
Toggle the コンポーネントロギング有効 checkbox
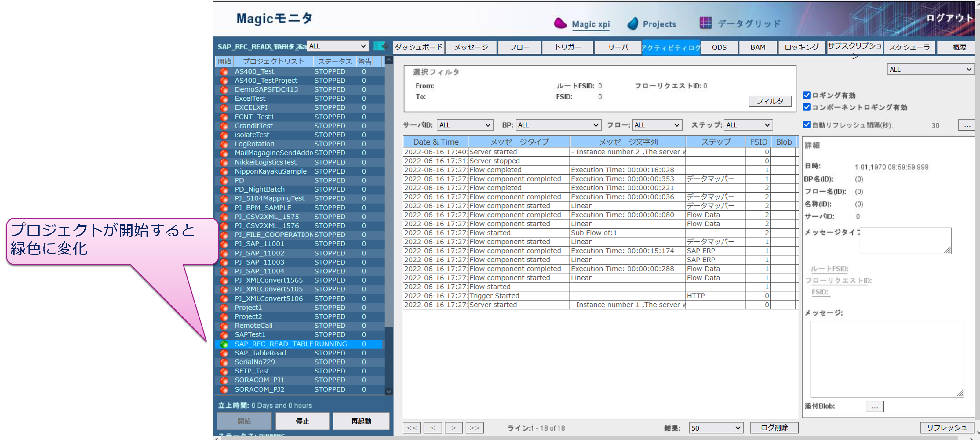pos(806,107)
